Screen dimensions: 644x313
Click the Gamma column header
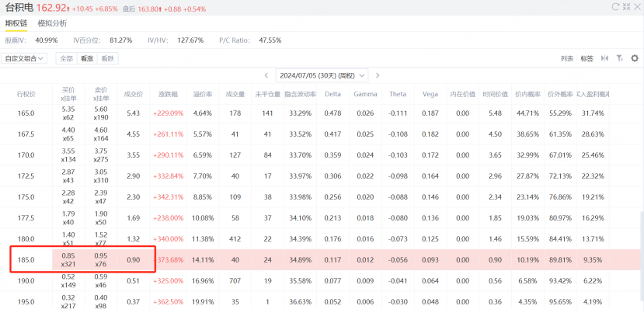pyautogui.click(x=366, y=94)
